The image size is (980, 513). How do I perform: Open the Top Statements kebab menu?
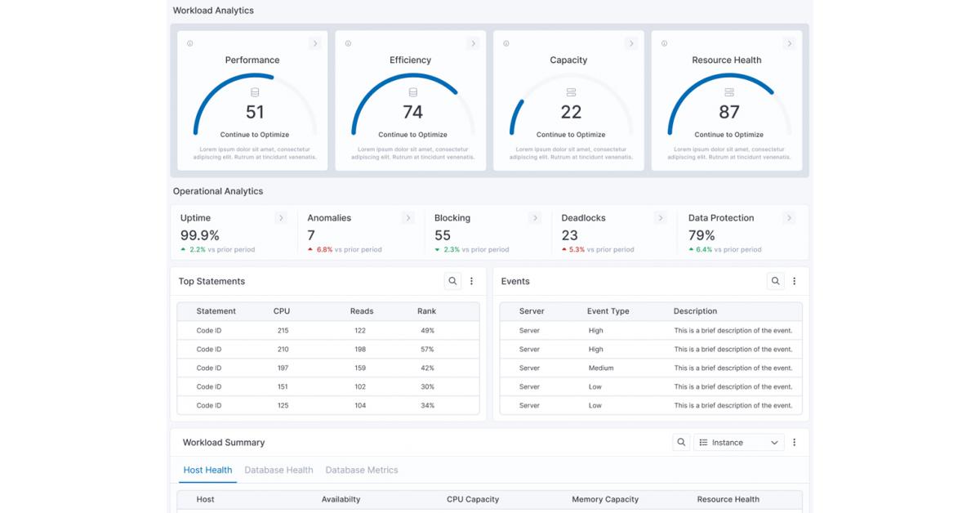pyautogui.click(x=471, y=281)
